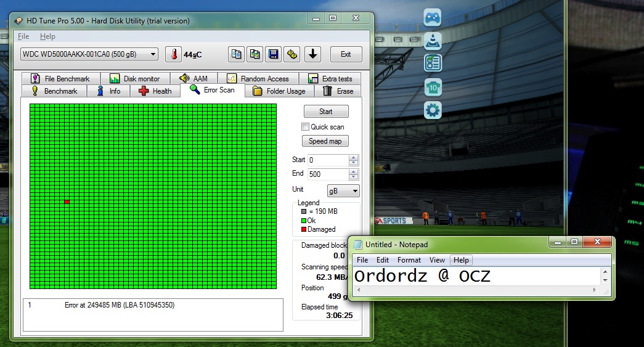Increase the End value with up arrow
This screenshot has height=347, width=644.
(x=353, y=171)
